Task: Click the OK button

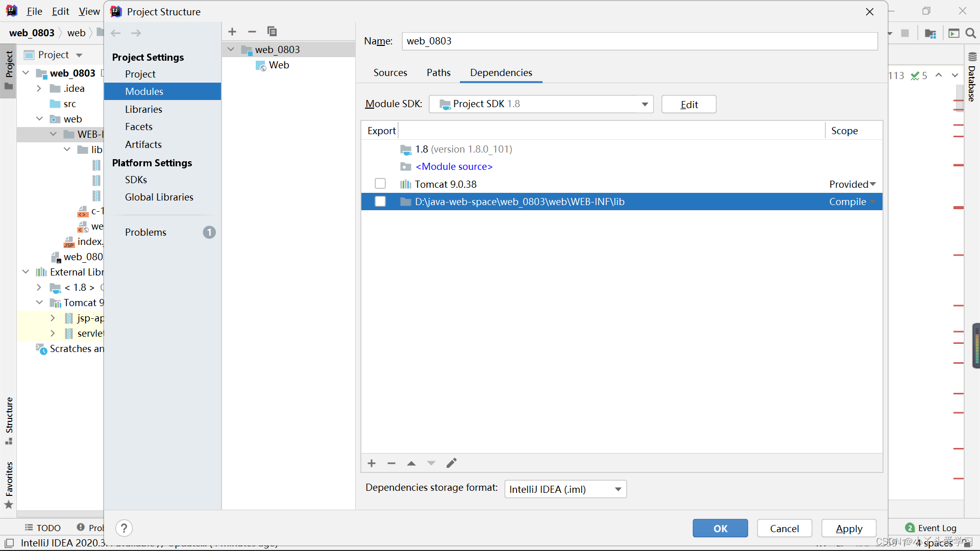Action: 720,529
